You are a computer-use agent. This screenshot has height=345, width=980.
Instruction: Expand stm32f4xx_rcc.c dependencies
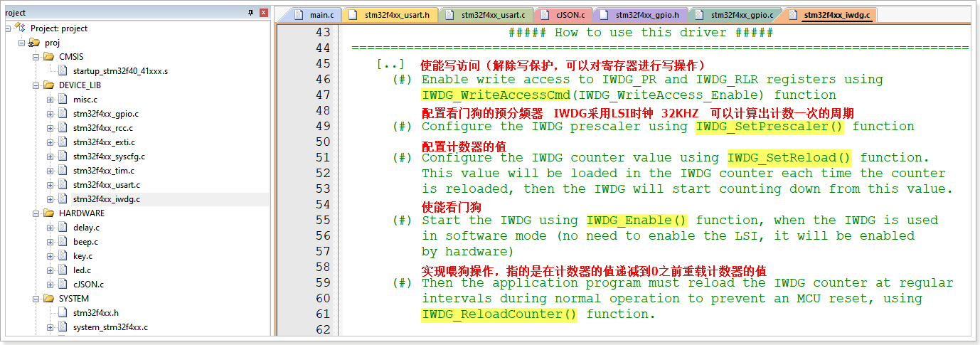click(50, 128)
